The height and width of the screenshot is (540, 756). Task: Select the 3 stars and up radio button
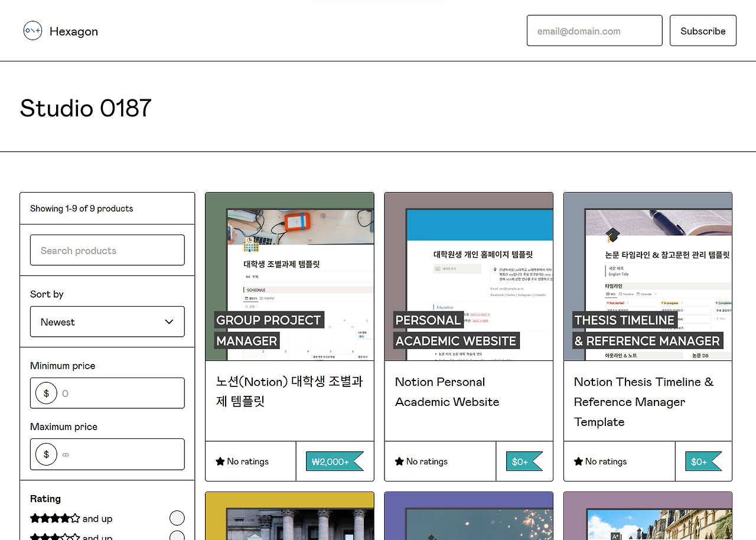177,536
